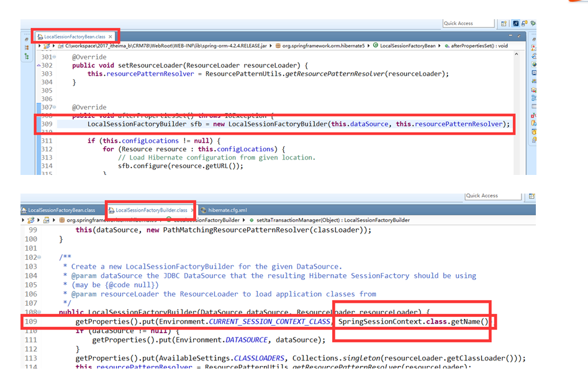Click line 309 LocalSessionFactoryBuilder sfb code
The height and width of the screenshot is (384, 588).
(x=299, y=124)
